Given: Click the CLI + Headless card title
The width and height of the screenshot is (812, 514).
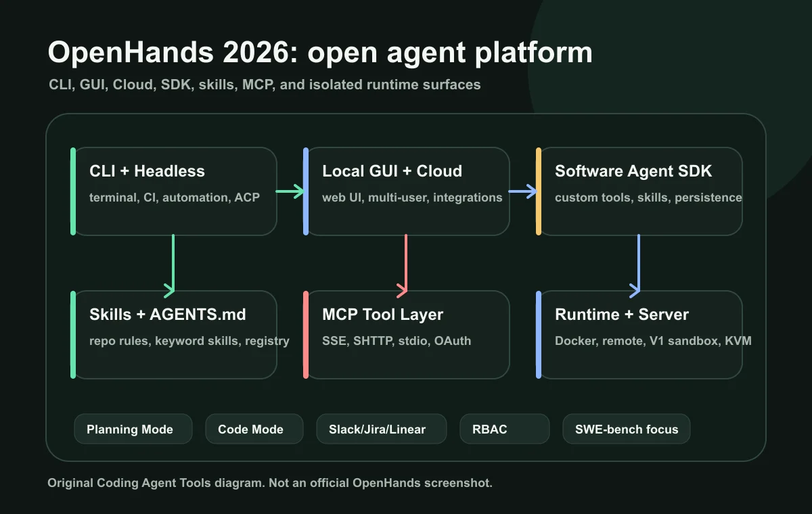Looking at the screenshot, I should point(147,171).
